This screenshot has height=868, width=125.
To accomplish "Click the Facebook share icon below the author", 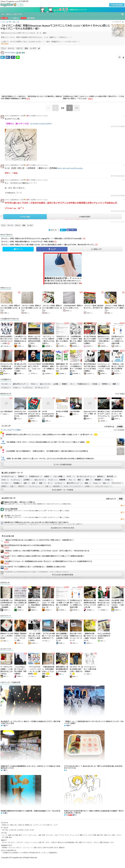I will click(13, 57).
